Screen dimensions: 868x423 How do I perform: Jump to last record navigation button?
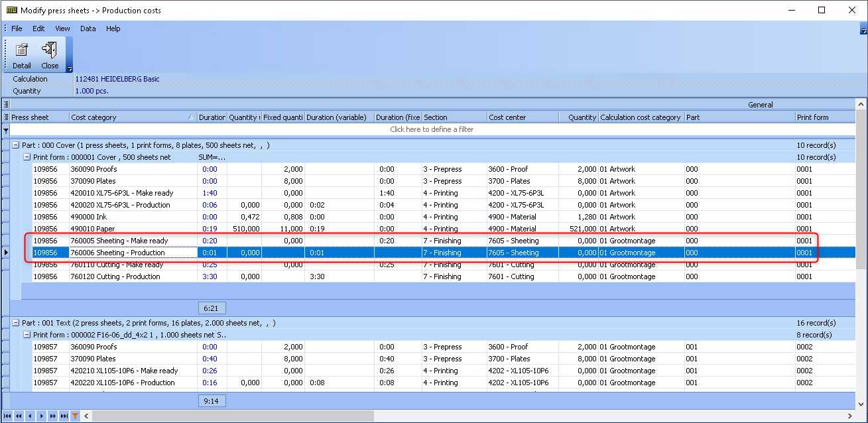point(64,416)
